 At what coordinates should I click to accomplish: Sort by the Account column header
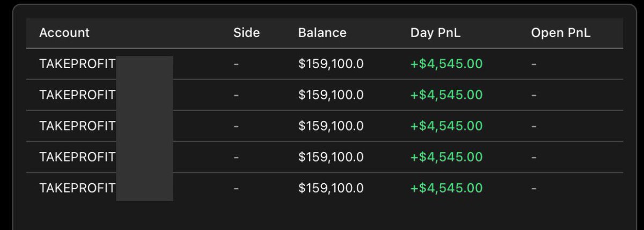(64, 33)
